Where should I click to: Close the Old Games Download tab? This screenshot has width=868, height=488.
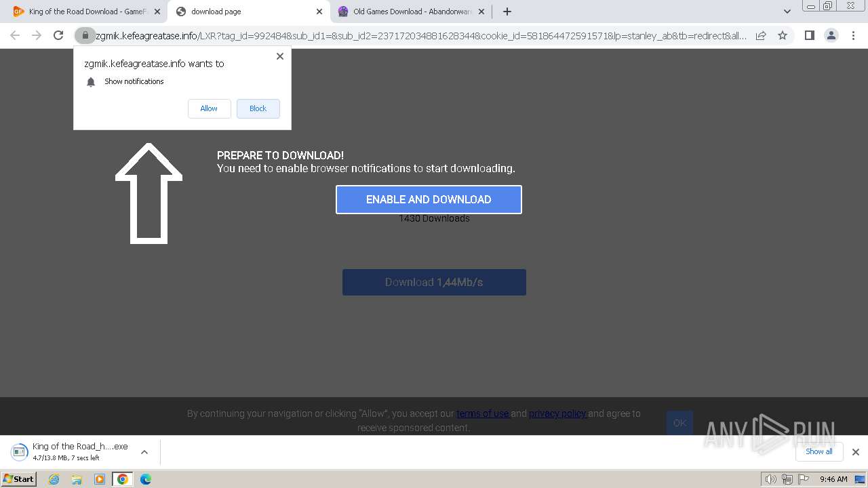pos(481,12)
